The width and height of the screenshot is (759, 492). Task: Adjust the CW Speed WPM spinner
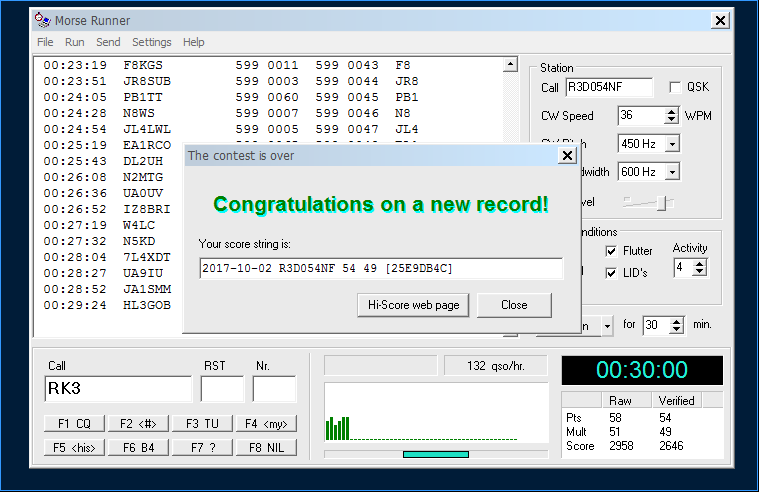tap(672, 116)
